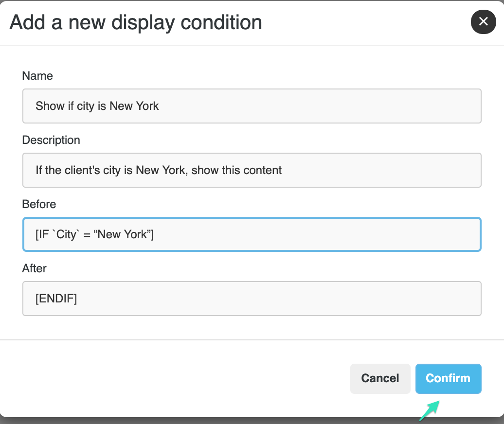Select the After input field
504x424 pixels.
(x=252, y=299)
